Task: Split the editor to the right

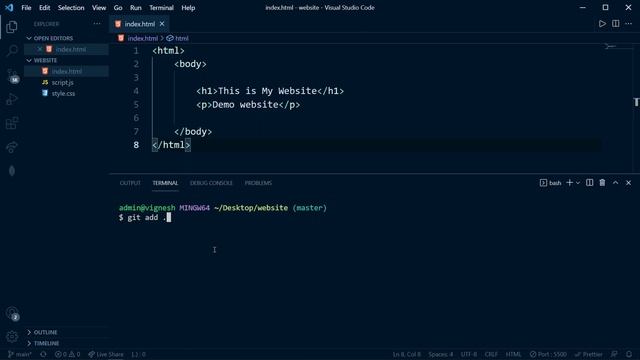Action: pyautogui.click(x=615, y=24)
